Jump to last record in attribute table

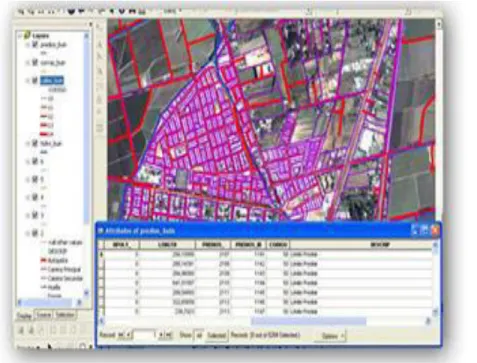click(169, 335)
